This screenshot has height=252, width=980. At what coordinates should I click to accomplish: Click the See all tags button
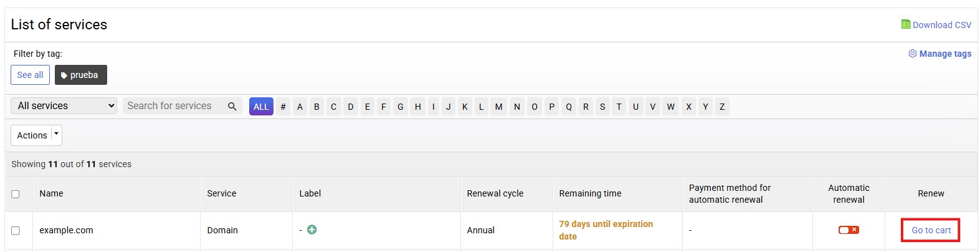point(30,75)
